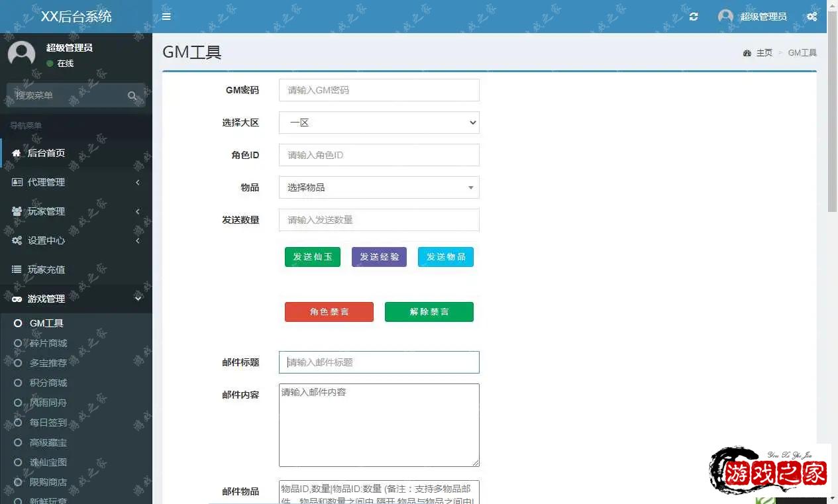Image resolution: width=838 pixels, height=504 pixels.
Task: Click the home icon beside 后台首页
Action: point(17,153)
